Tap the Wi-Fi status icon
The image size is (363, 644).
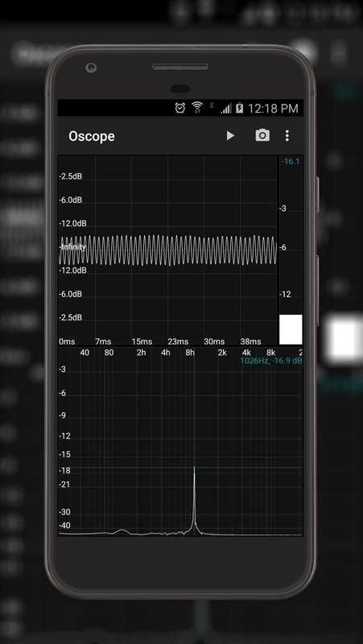197,108
